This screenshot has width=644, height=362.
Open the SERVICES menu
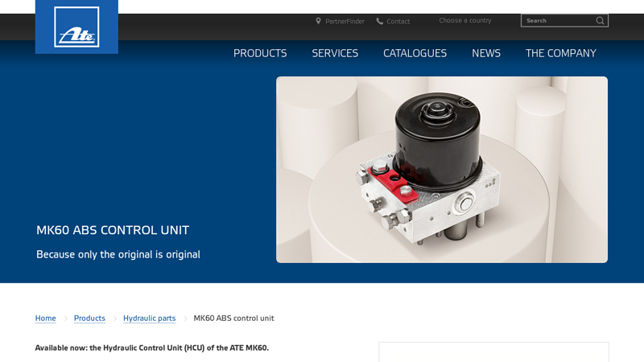tap(335, 53)
